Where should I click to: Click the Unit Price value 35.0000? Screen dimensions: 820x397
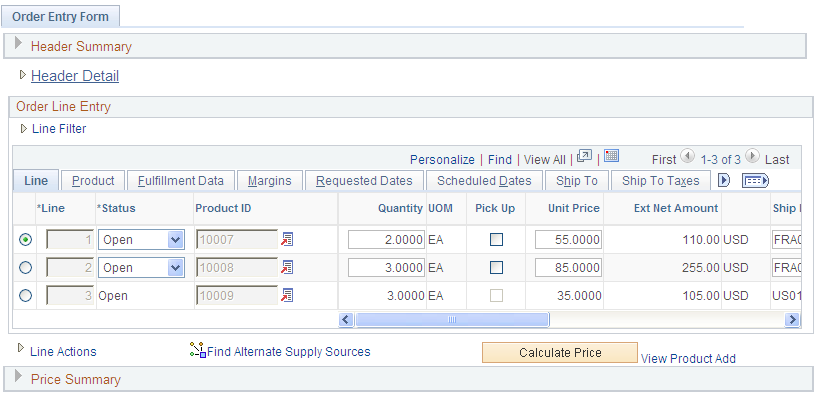(x=579, y=296)
